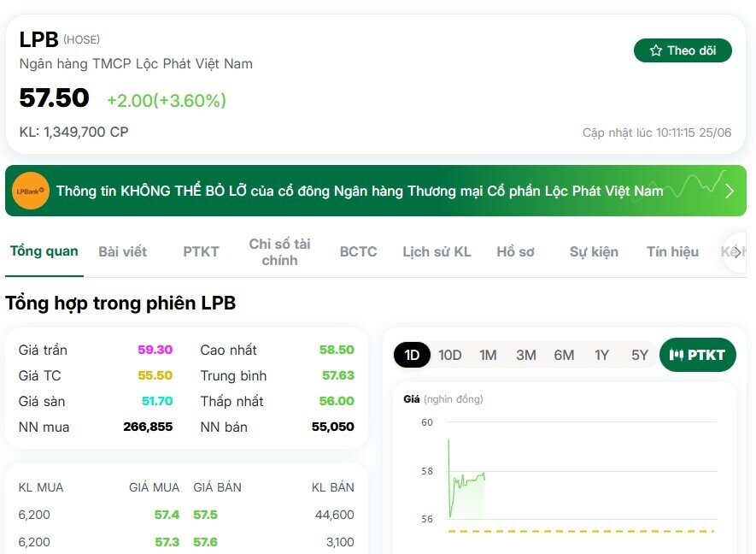The height and width of the screenshot is (554, 756).
Task: Open the PTKT tab
Action: pyautogui.click(x=201, y=252)
